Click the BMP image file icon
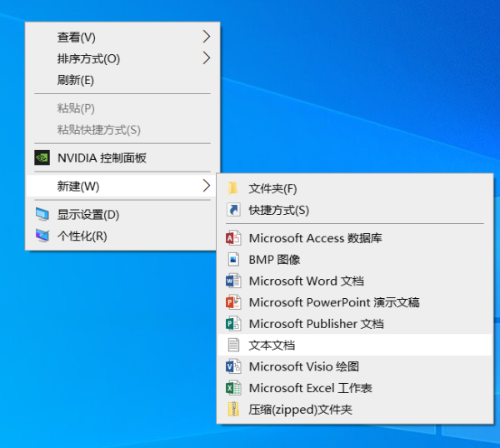 tap(233, 259)
